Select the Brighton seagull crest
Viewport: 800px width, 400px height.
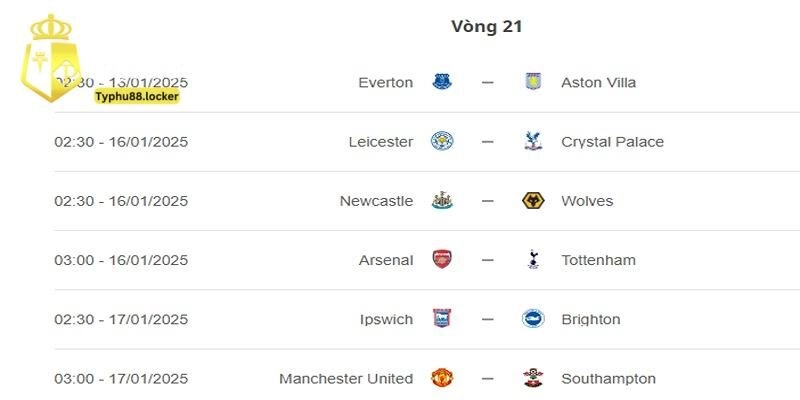click(533, 319)
